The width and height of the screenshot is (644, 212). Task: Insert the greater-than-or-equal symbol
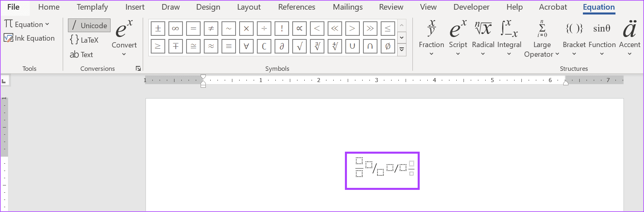tap(158, 46)
